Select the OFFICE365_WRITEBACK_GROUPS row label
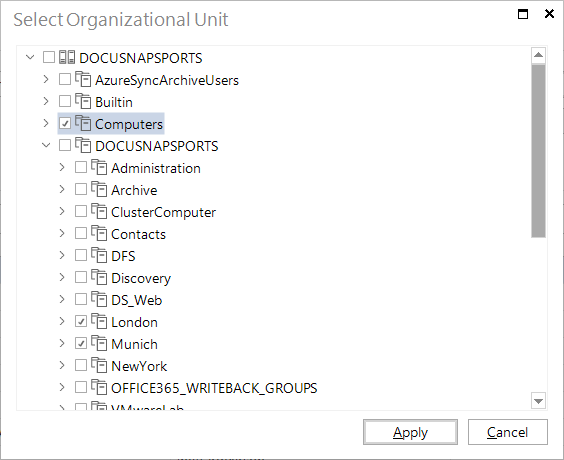This screenshot has width=564, height=460. click(x=214, y=388)
